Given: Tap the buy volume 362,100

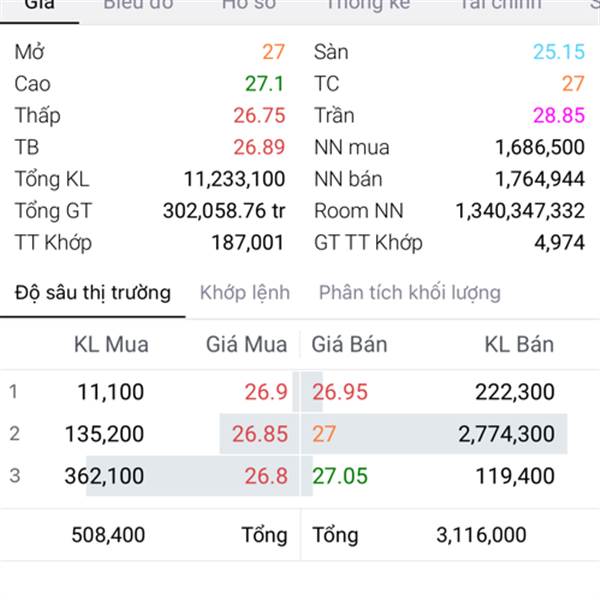Looking at the screenshot, I should [x=104, y=476].
